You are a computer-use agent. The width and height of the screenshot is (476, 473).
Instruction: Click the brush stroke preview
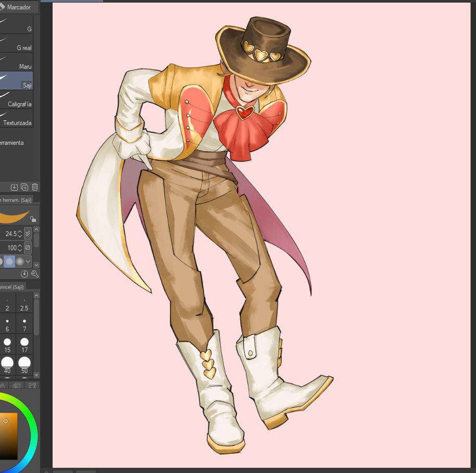pyautogui.click(x=15, y=216)
